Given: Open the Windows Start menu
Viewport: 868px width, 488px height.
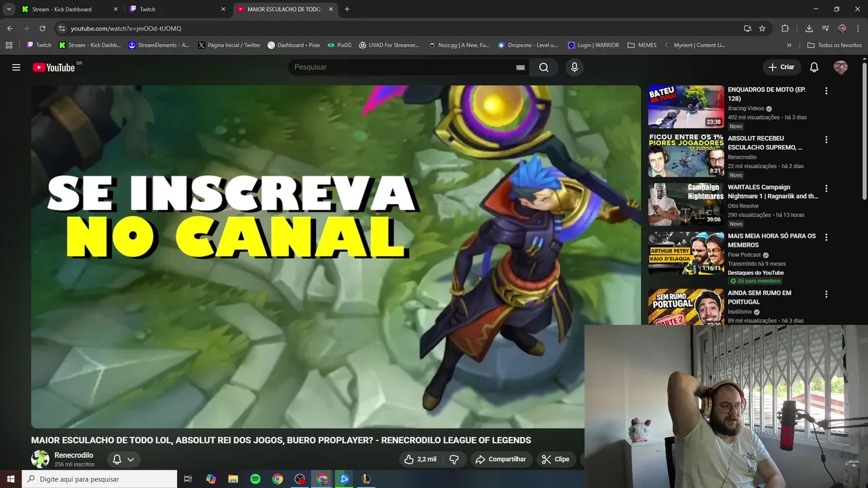Looking at the screenshot, I should (x=10, y=479).
